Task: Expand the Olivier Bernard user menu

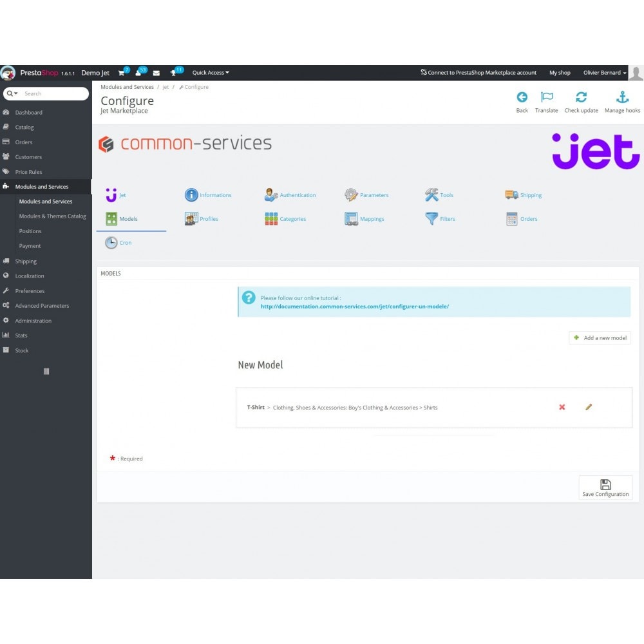Action: pyautogui.click(x=605, y=73)
